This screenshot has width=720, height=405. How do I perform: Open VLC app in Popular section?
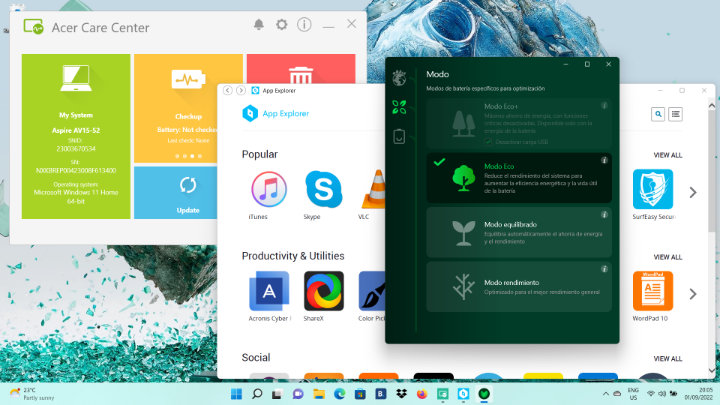tap(373, 189)
